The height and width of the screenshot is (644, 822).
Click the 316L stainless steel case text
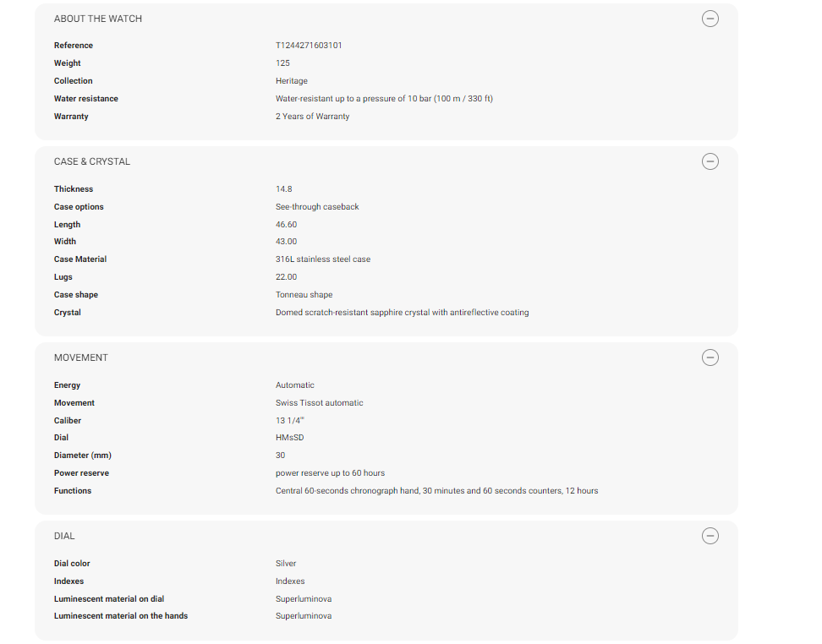(323, 259)
